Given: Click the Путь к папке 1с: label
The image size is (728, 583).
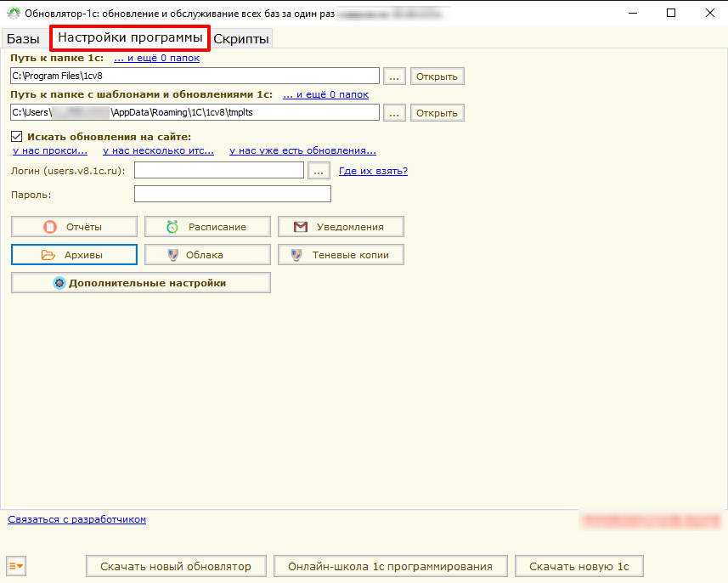Looking at the screenshot, I should tap(57, 58).
